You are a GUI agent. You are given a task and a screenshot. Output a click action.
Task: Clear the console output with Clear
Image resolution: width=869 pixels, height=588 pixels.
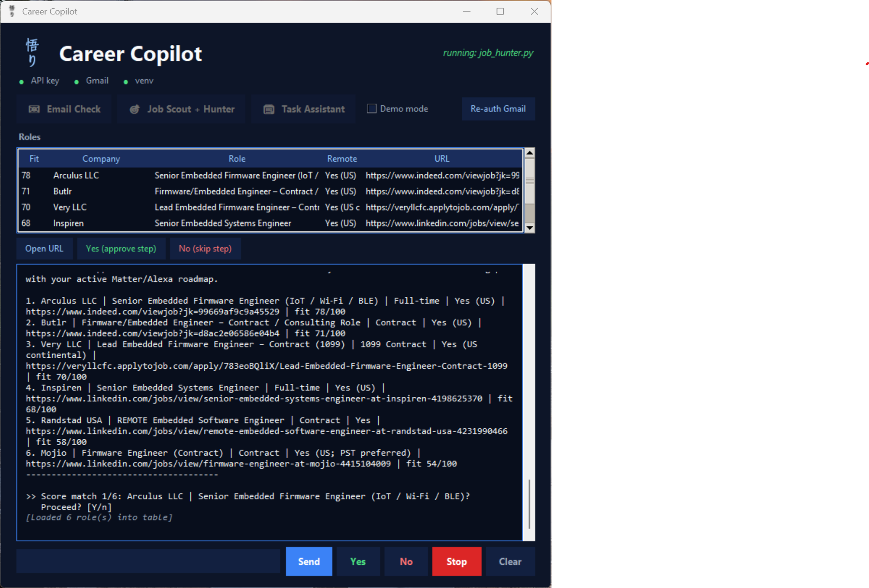[x=510, y=561]
